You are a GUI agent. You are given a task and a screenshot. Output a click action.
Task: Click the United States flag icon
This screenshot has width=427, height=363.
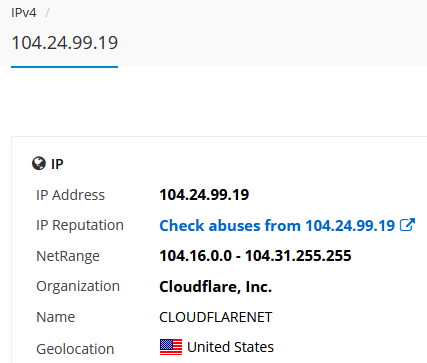[x=171, y=347]
